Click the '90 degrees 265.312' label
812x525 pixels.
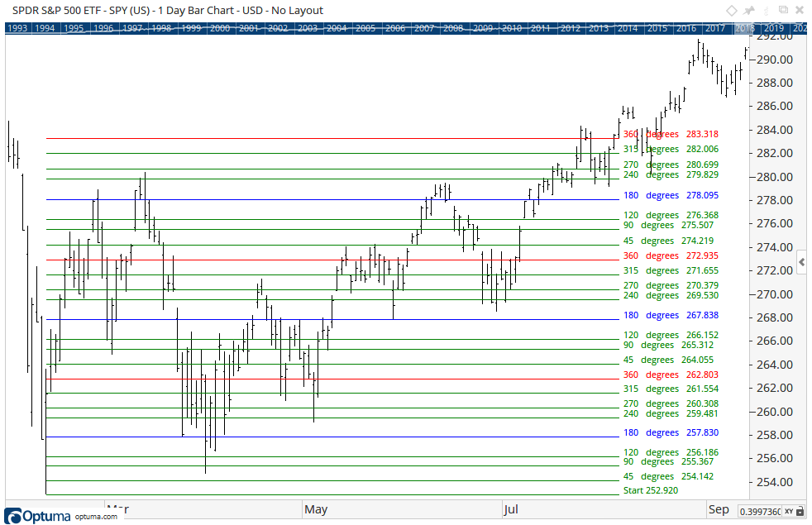point(668,345)
